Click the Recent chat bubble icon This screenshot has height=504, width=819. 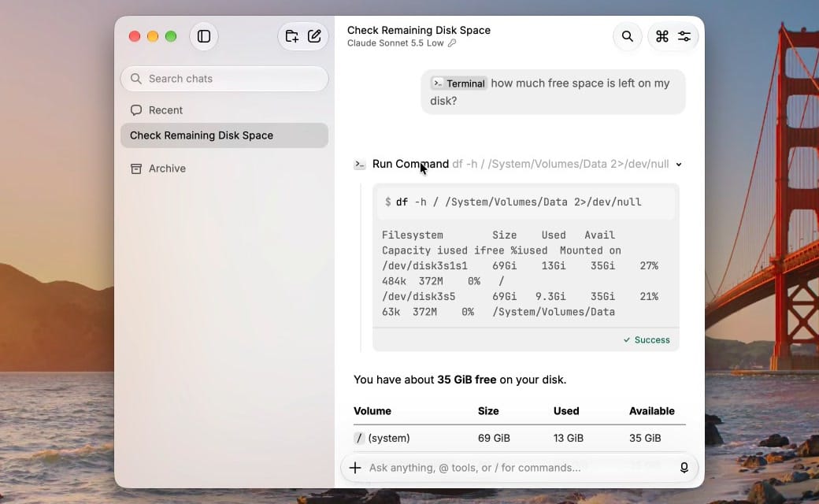tap(135, 110)
